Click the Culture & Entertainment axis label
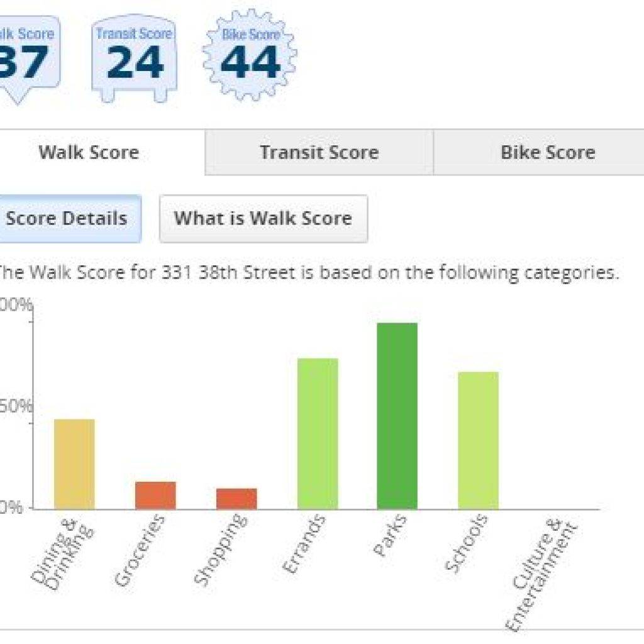 pos(541,574)
